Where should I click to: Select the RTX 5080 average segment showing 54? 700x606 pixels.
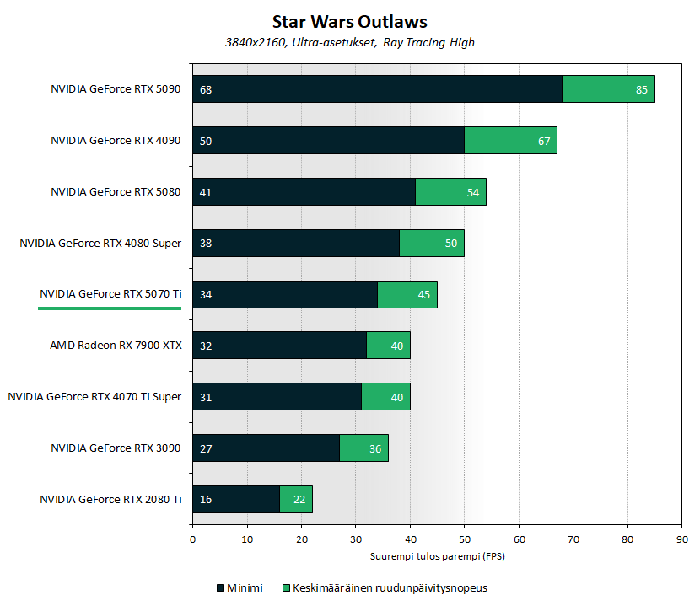point(451,192)
